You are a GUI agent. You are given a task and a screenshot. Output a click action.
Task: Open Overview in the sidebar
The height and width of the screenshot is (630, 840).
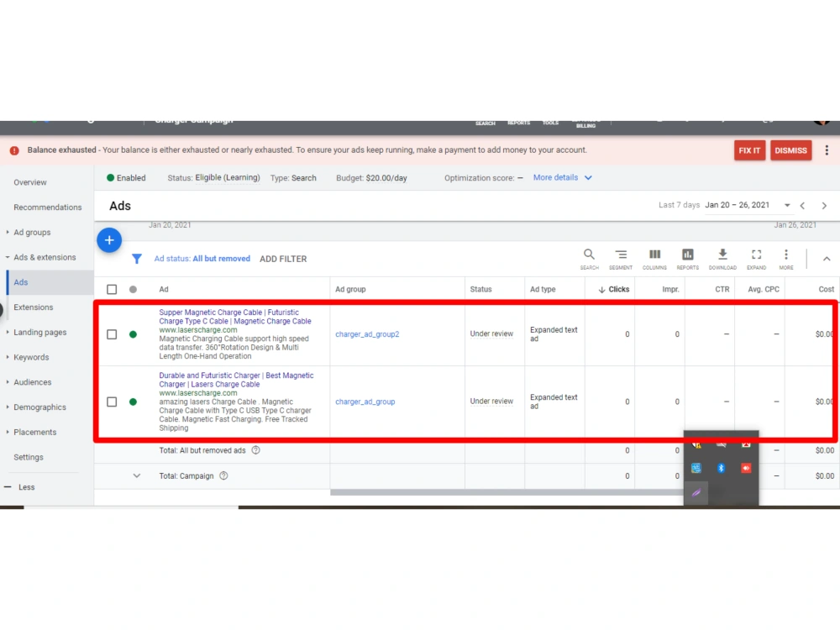30,182
